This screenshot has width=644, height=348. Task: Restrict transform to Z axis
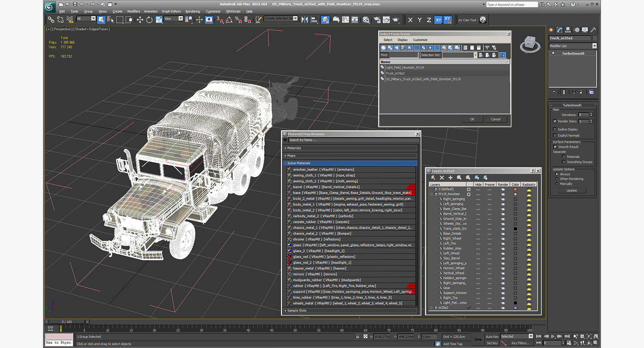tap(429, 20)
